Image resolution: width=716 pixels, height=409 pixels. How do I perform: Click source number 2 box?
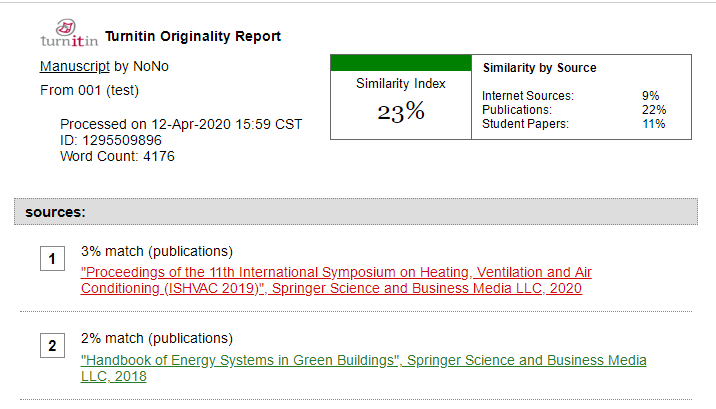tap(52, 347)
